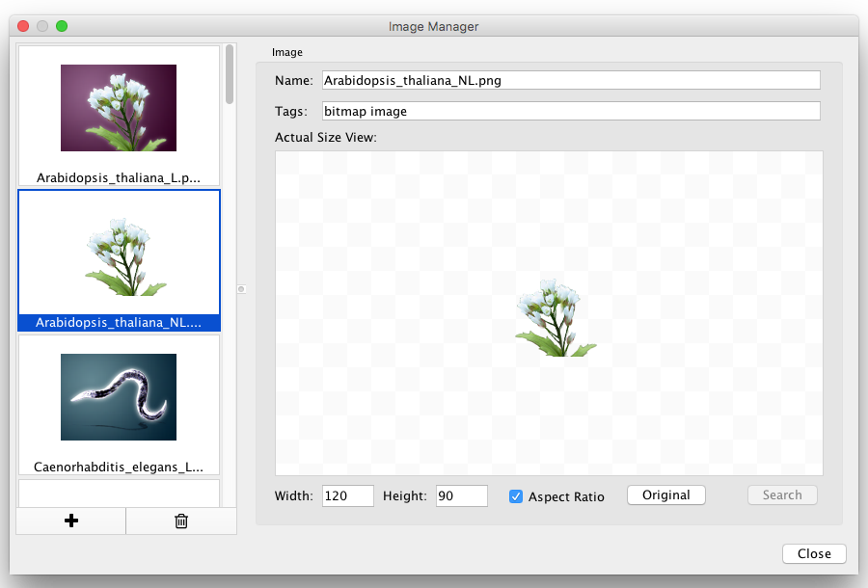Click the partially visible fourth thumbnail
This screenshot has height=588, width=868.
119,493
